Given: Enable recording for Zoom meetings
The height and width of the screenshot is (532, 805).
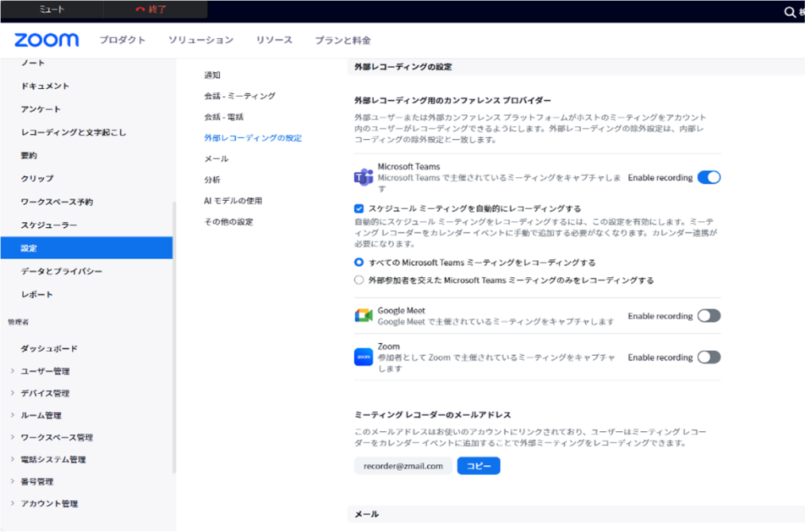Looking at the screenshot, I should [x=709, y=357].
